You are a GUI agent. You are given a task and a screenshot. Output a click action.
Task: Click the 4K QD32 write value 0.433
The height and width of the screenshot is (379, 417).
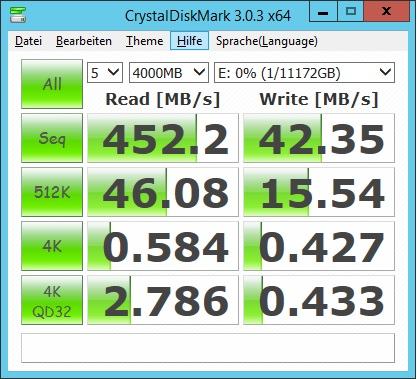click(x=319, y=300)
